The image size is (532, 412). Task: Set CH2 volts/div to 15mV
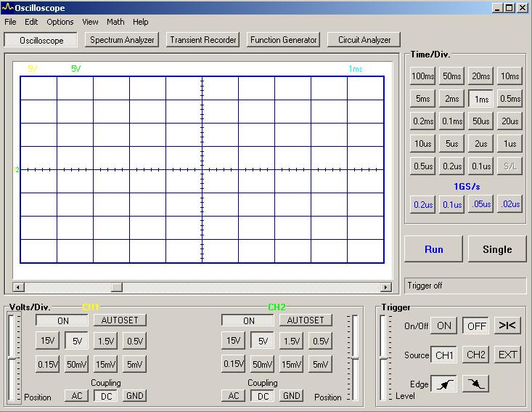(x=291, y=365)
